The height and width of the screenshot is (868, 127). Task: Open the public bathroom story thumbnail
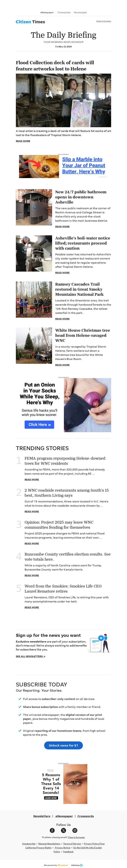tap(34, 207)
